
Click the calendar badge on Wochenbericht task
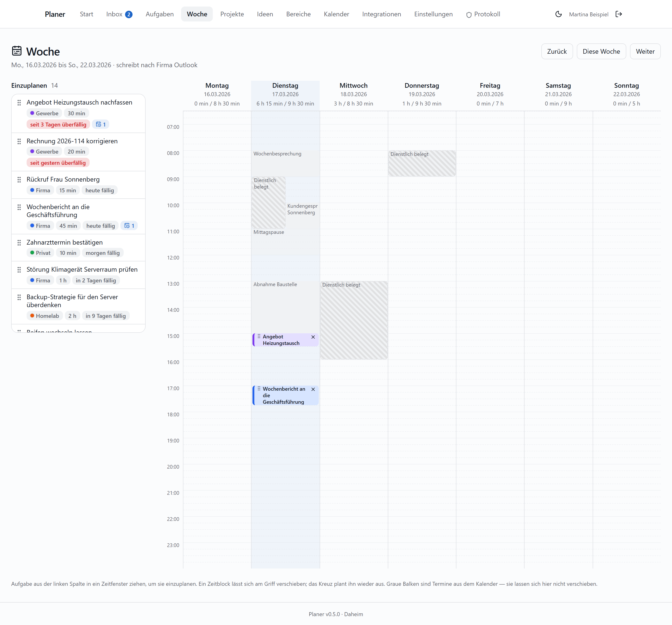pos(129,226)
